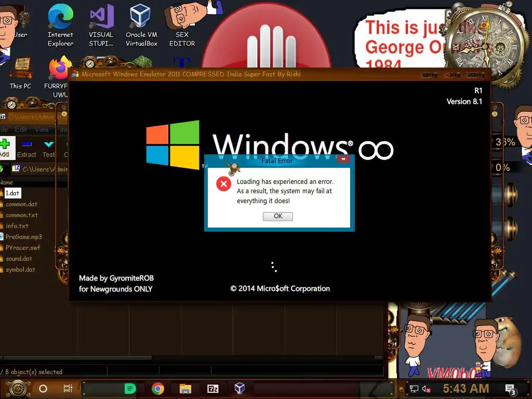The image size is (532, 399).
Task: Click the muted volume tray icon
Action: coord(426,389)
